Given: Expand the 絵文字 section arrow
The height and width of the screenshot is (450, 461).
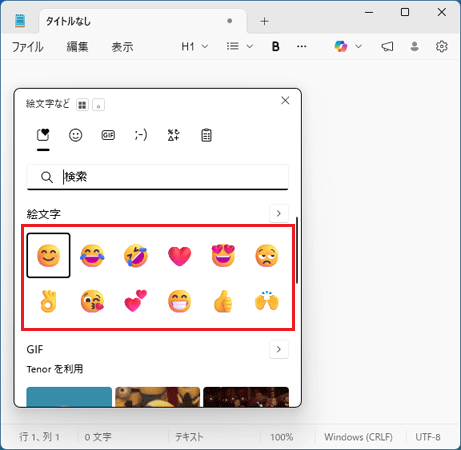Looking at the screenshot, I should coord(279,213).
